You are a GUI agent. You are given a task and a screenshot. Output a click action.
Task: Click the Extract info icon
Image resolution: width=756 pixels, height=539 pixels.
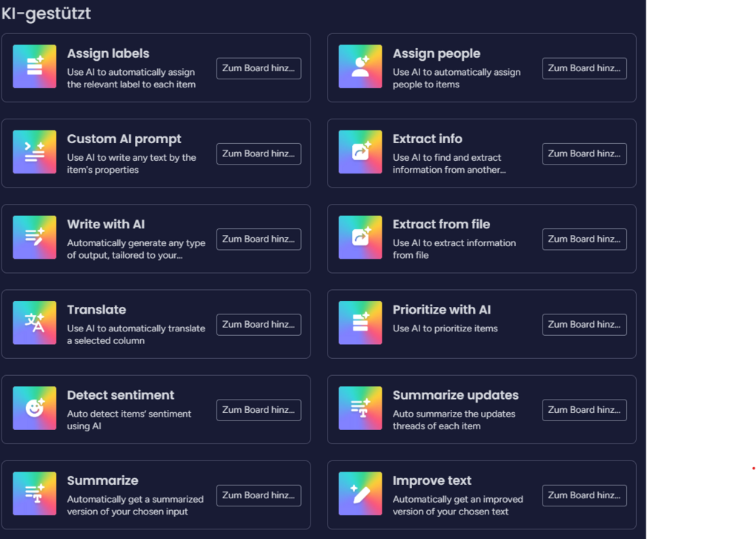360,152
